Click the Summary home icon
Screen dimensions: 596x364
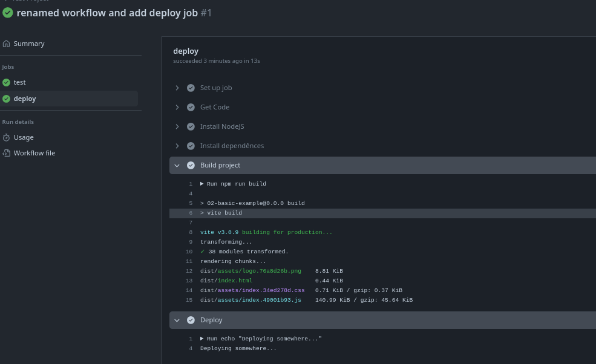click(x=6, y=44)
